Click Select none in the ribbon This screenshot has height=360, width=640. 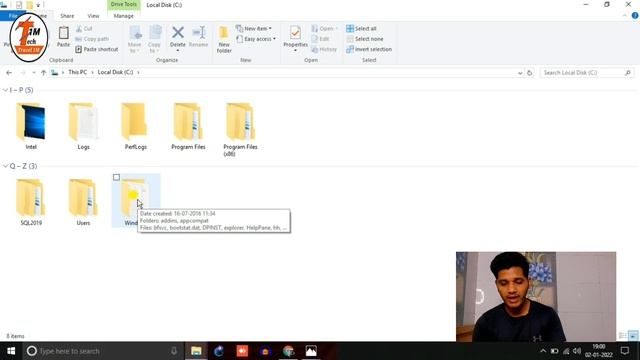(x=364, y=39)
